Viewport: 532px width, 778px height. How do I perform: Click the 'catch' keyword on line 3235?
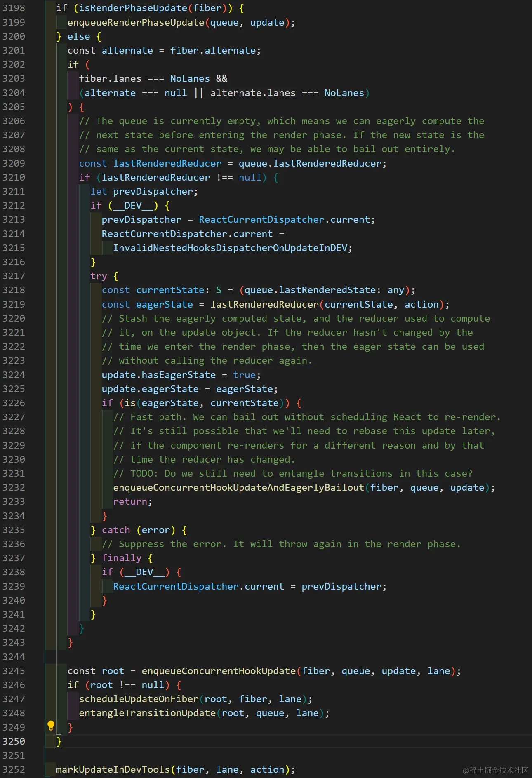pyautogui.click(x=116, y=530)
